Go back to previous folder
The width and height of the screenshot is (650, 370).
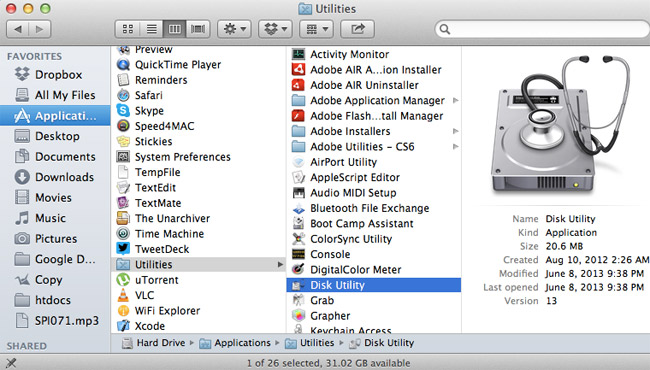pyautogui.click(x=18, y=29)
